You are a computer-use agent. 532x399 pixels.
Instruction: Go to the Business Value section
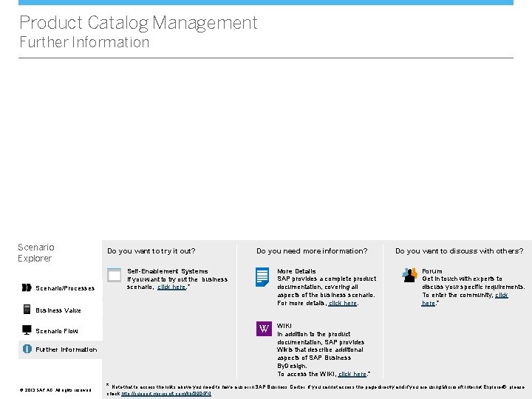58,310
